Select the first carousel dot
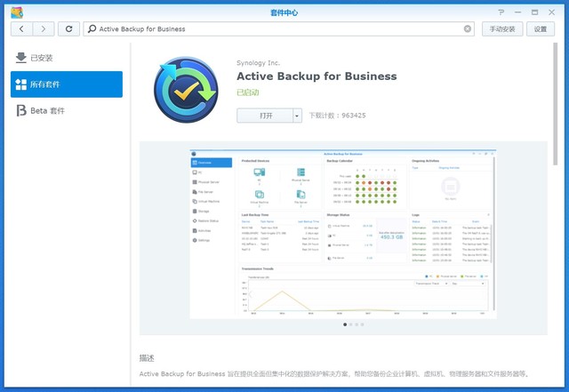The image size is (569, 392). coord(345,324)
